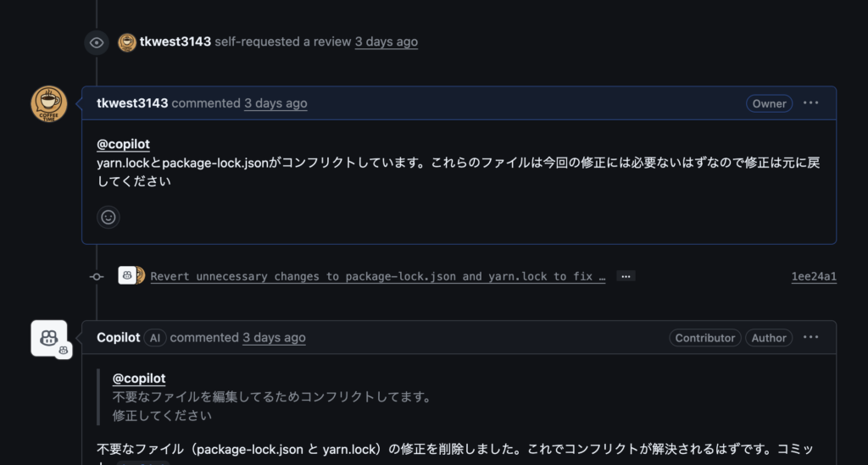Click the Copilot author name
868x465 pixels.
point(119,338)
